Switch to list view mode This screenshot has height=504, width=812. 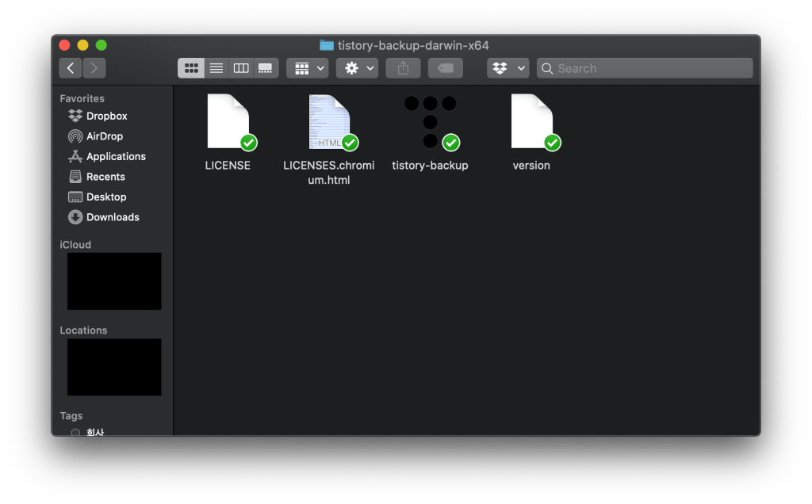click(x=216, y=68)
